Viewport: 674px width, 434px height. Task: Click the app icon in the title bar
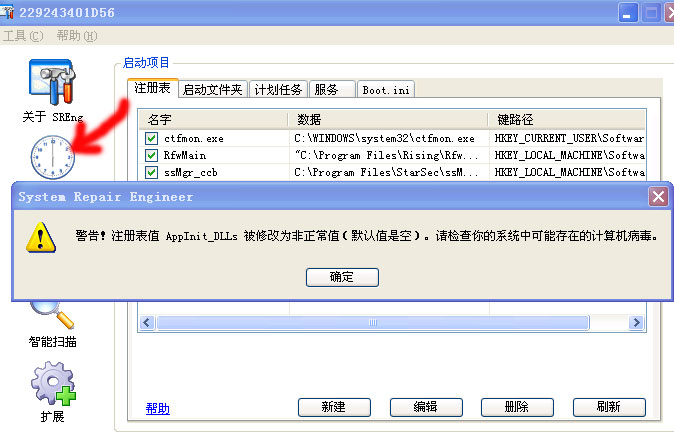point(7,12)
